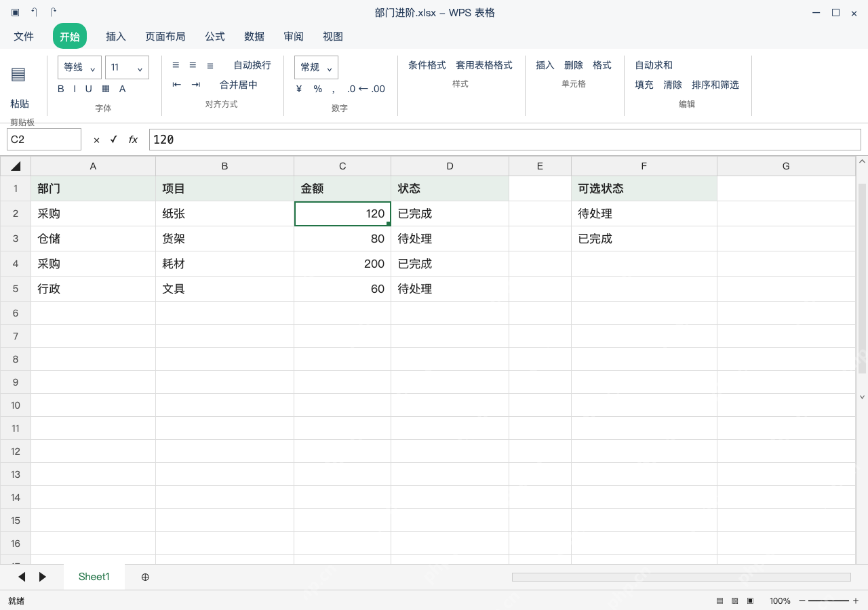Center-align the cell text
This screenshot has width=868, height=610.
coord(193,65)
